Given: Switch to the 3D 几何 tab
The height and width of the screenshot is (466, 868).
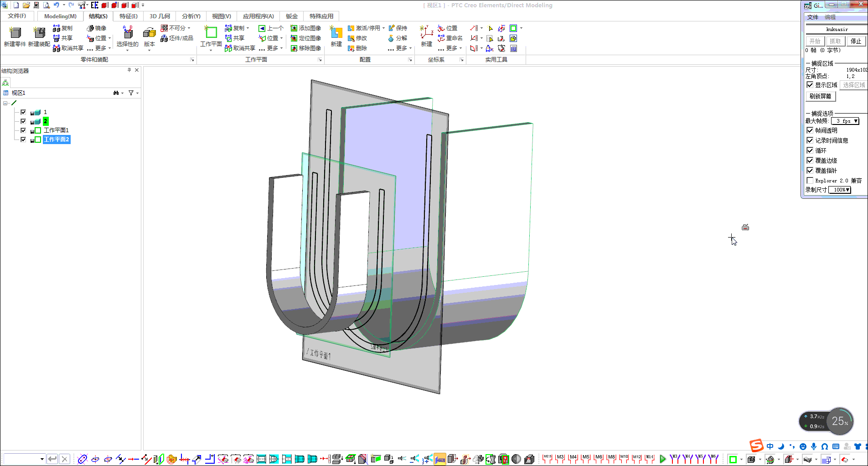Looking at the screenshot, I should [x=160, y=16].
